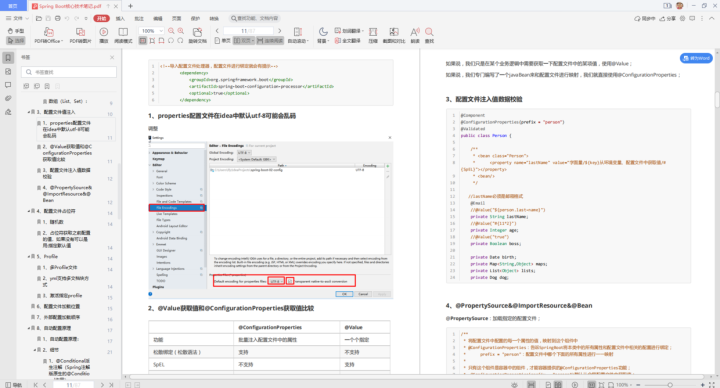Viewport: 720px width, 388px height.
Task: Click the PDF to image conversion icon
Action: pos(80,35)
